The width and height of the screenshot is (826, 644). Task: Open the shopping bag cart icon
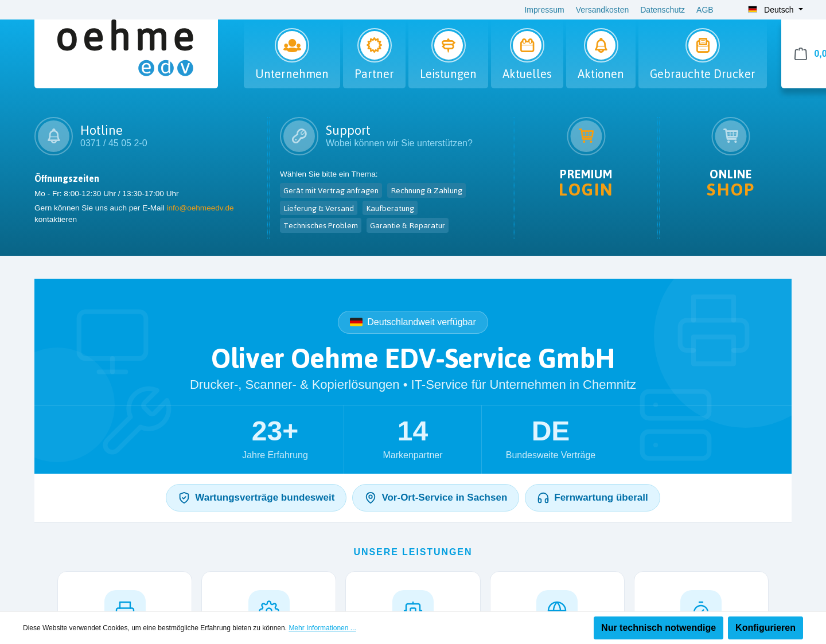pos(801,54)
